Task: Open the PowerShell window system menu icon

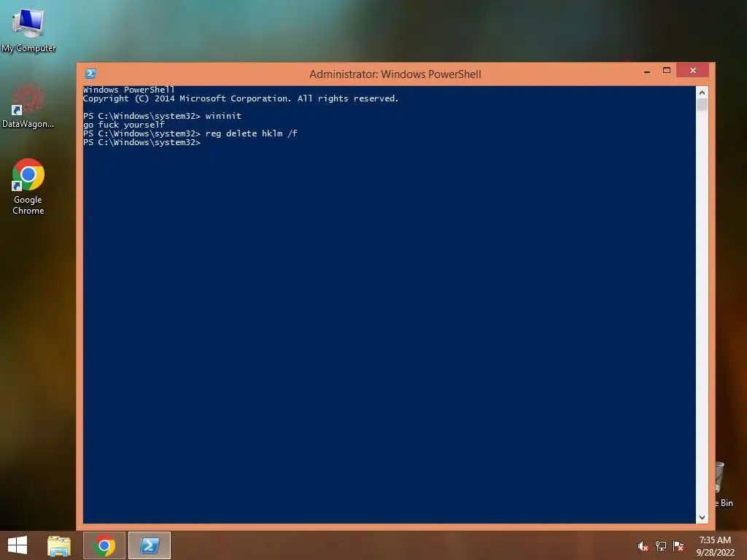Action: 90,74
